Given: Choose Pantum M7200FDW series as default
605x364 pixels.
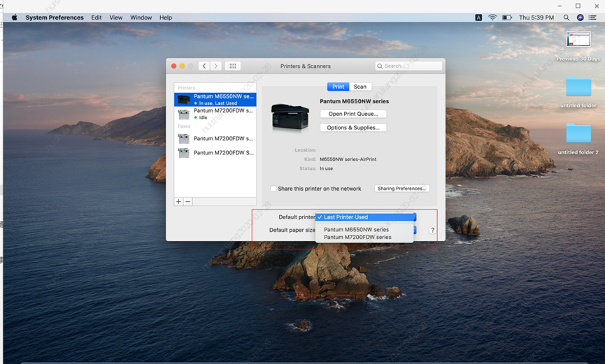Looking at the screenshot, I should (x=364, y=237).
